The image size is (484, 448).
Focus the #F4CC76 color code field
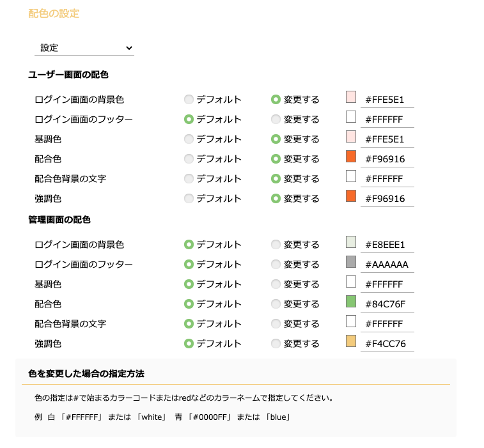(x=387, y=344)
